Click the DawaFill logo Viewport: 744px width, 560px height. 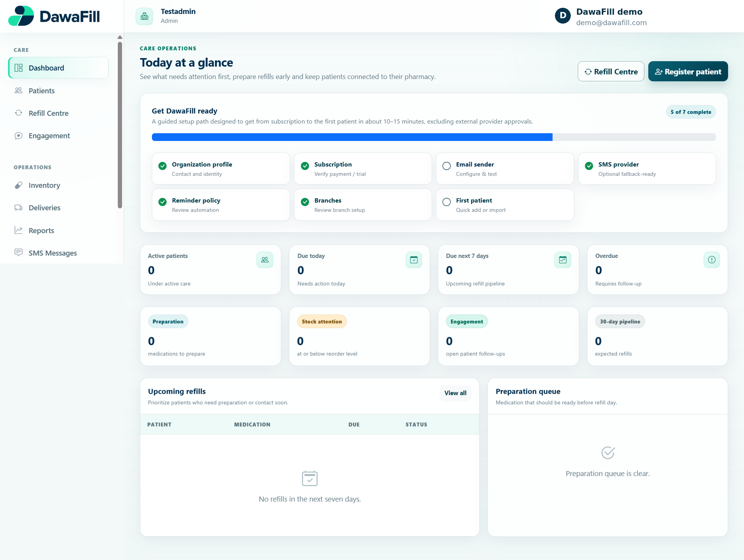click(54, 16)
